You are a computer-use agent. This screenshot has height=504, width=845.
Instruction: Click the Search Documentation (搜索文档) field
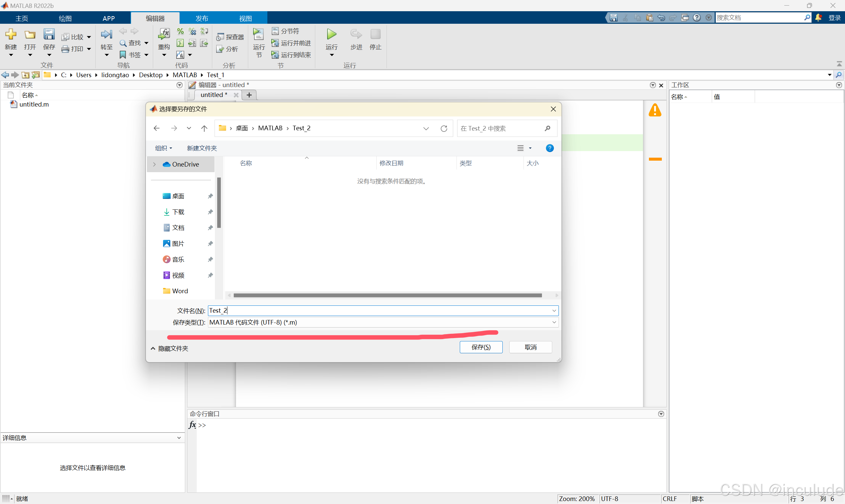(x=760, y=18)
